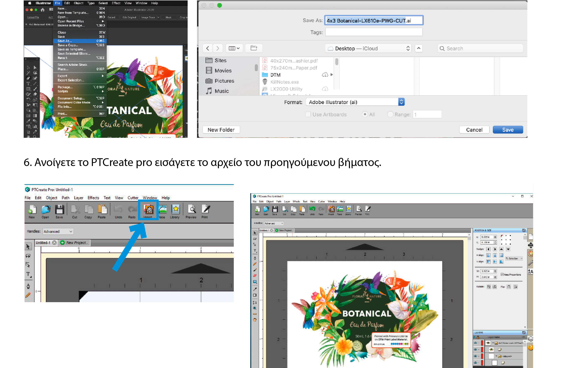Screen dimensions: 588x368
Task: Click Mask button in Illustrator control bar
Action: tap(168, 17)
